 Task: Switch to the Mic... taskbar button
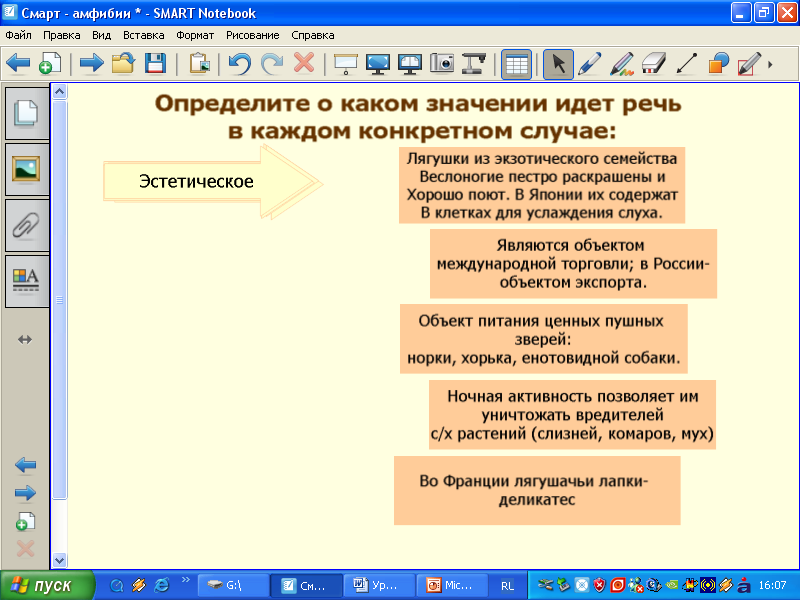(453, 585)
